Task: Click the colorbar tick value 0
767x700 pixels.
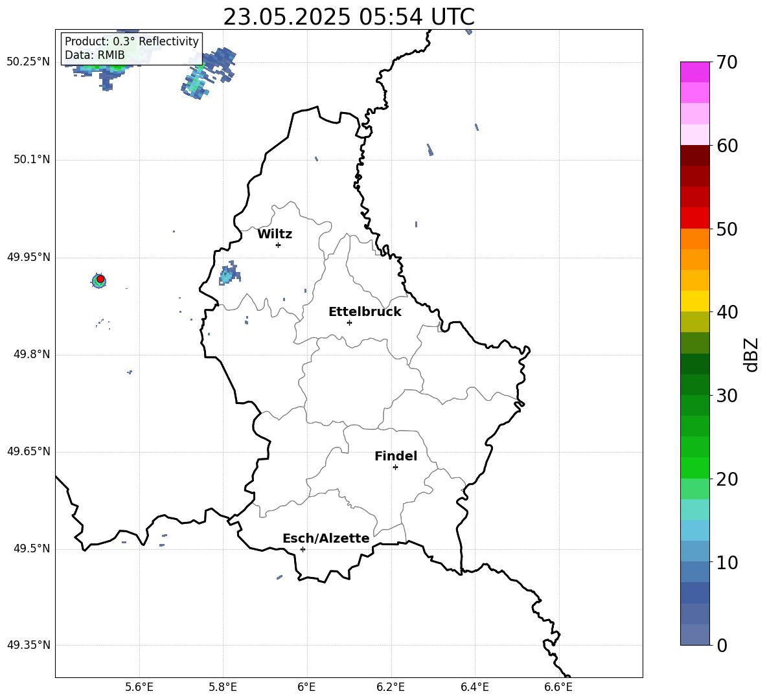Action: click(x=722, y=646)
